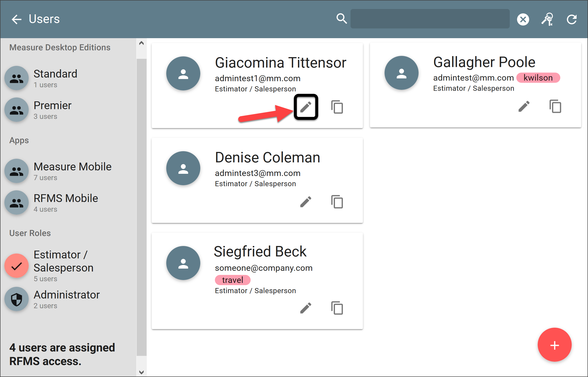Click the keys icon in header
The height and width of the screenshot is (377, 588).
(x=547, y=19)
